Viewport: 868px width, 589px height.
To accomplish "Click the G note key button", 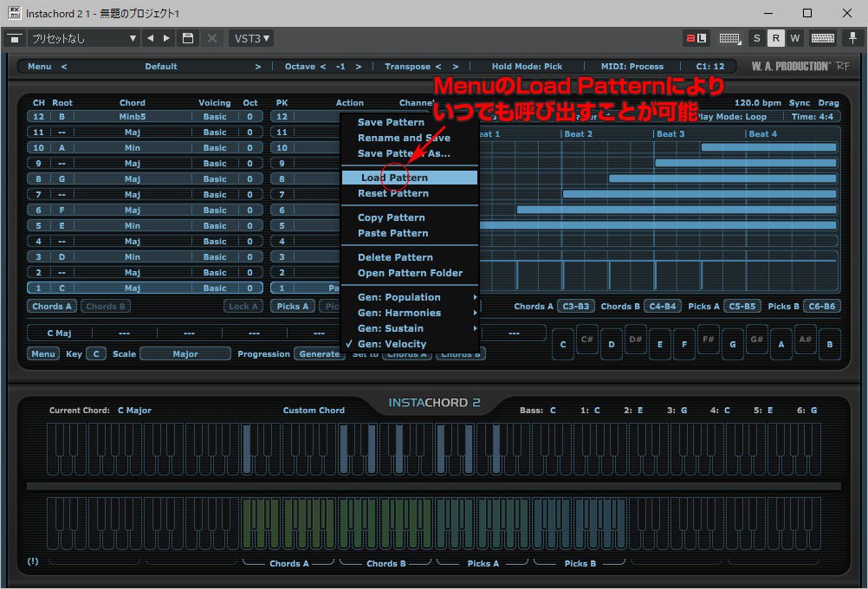I will click(x=732, y=345).
